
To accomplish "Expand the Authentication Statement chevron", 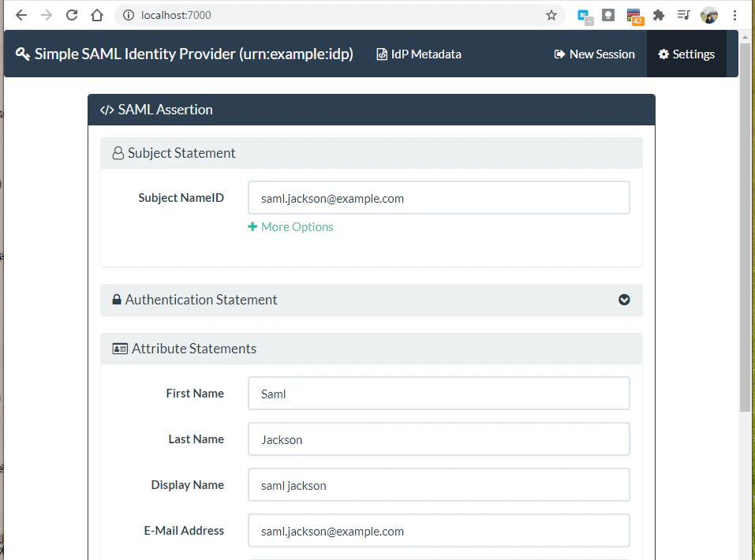I will pos(624,300).
